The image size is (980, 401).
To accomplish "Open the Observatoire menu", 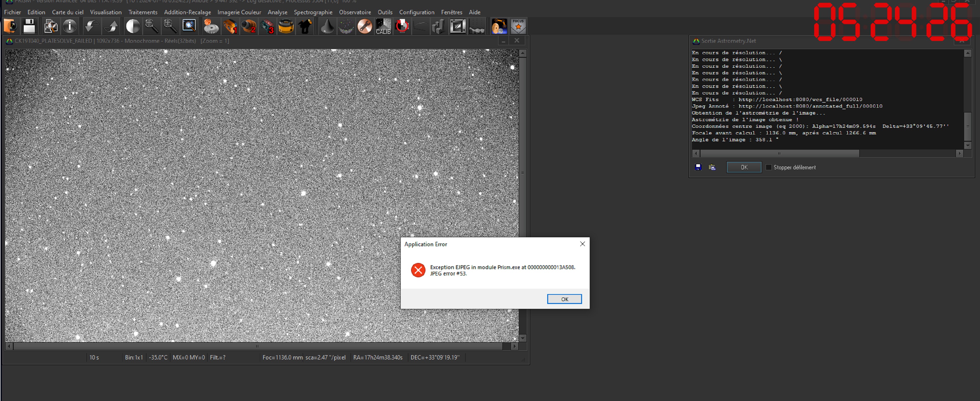I will point(355,12).
